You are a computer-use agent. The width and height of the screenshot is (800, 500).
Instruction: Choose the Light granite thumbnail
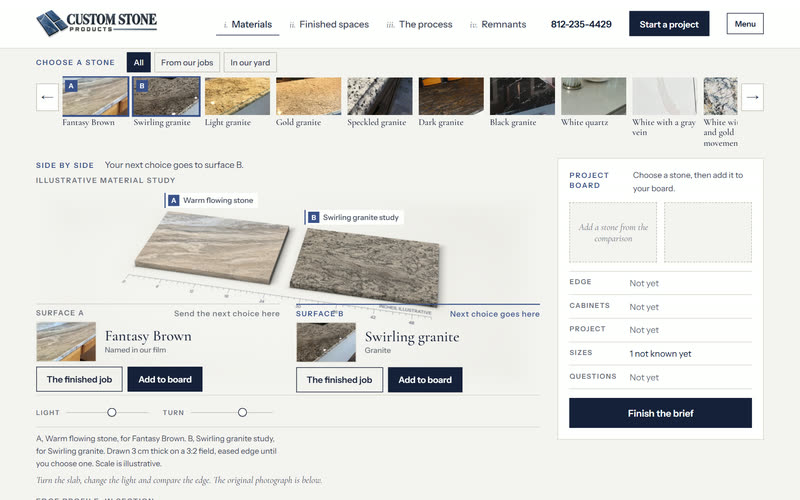237,96
